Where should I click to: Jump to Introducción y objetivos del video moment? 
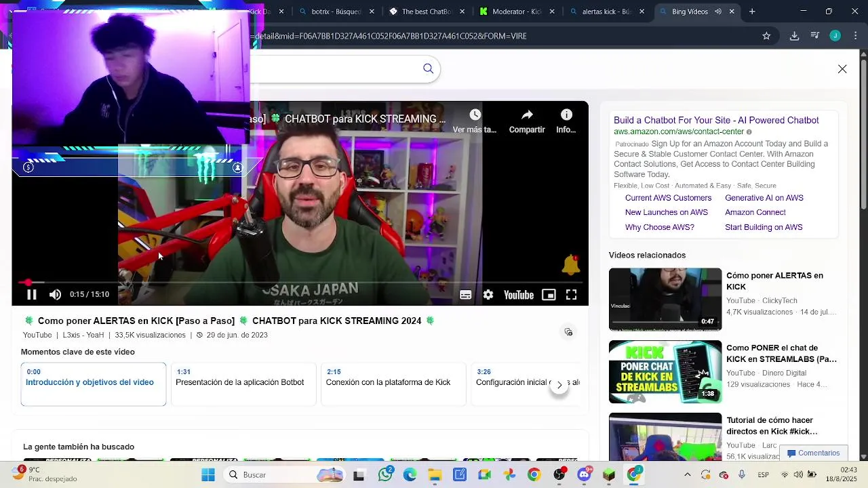coord(94,384)
